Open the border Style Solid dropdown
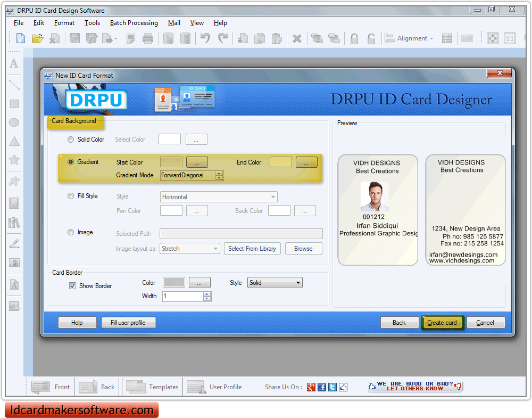 click(275, 283)
